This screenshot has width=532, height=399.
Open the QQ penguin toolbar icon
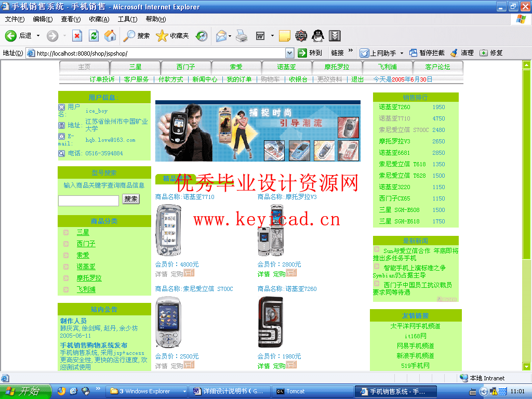(x=317, y=36)
